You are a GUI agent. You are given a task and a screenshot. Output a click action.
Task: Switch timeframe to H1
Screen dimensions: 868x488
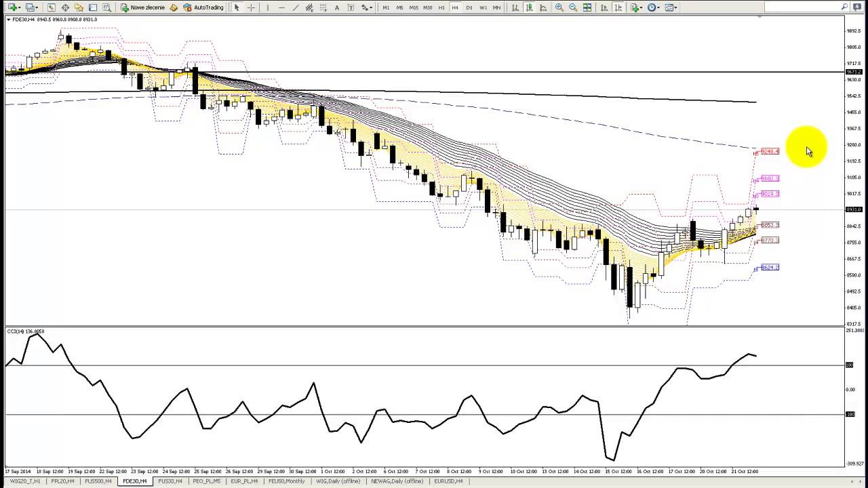pos(441,7)
